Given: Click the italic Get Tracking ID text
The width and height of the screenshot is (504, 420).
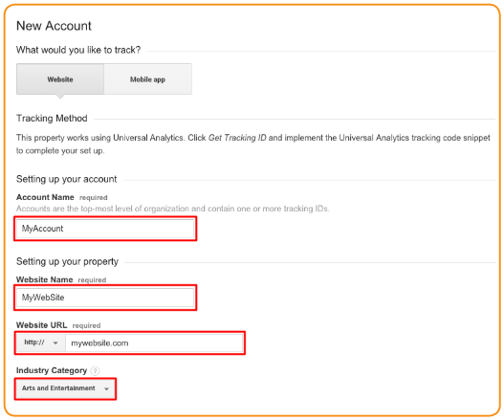Looking at the screenshot, I should [x=237, y=138].
